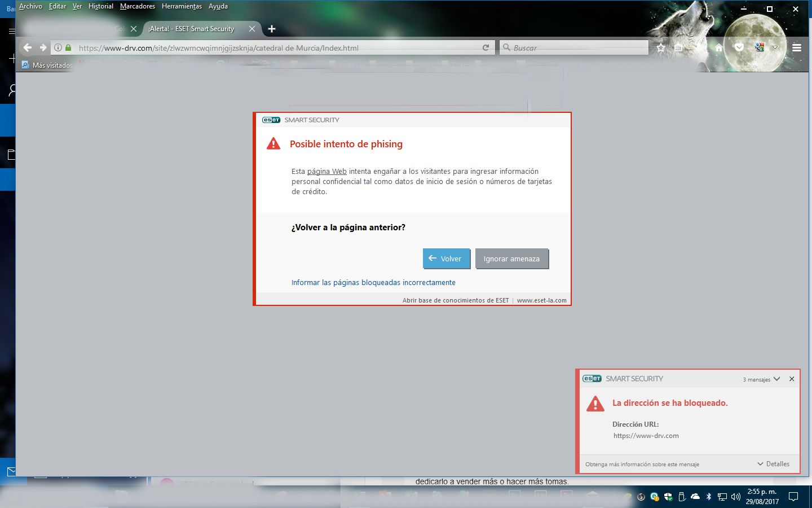Go to the home page icon

click(x=719, y=48)
